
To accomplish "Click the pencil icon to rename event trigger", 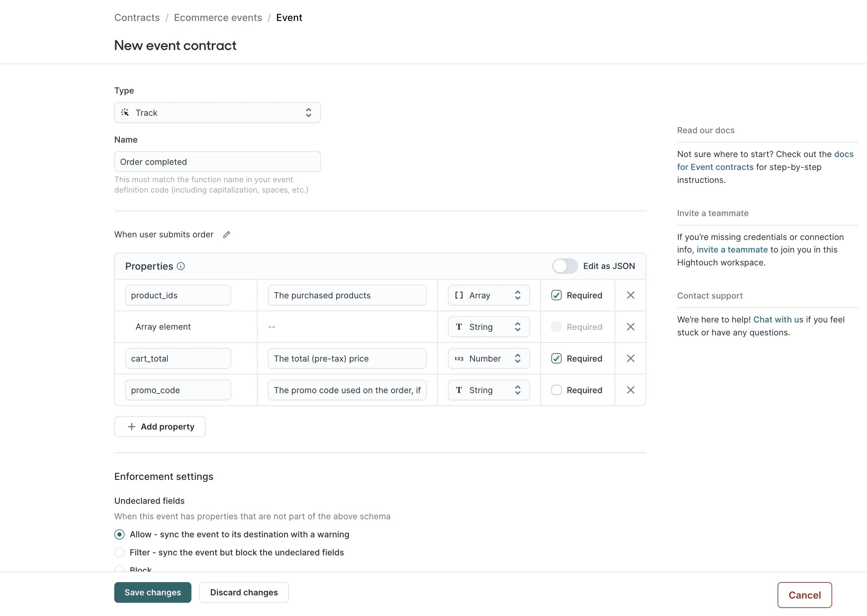I will click(227, 234).
